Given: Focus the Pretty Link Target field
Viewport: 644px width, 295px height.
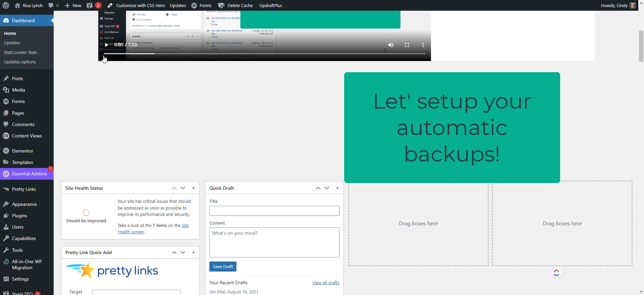Looking at the screenshot, I should click(x=136, y=292).
